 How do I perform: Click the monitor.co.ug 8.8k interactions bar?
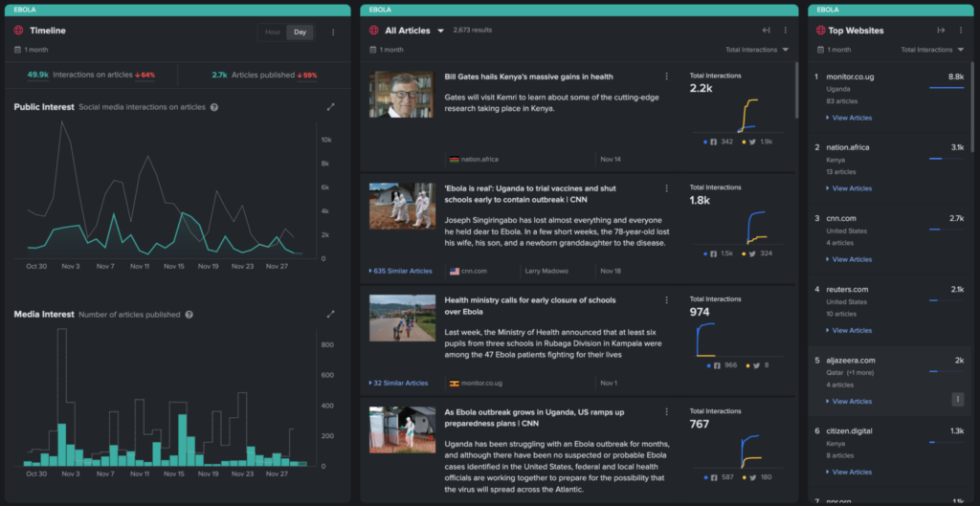click(x=947, y=87)
